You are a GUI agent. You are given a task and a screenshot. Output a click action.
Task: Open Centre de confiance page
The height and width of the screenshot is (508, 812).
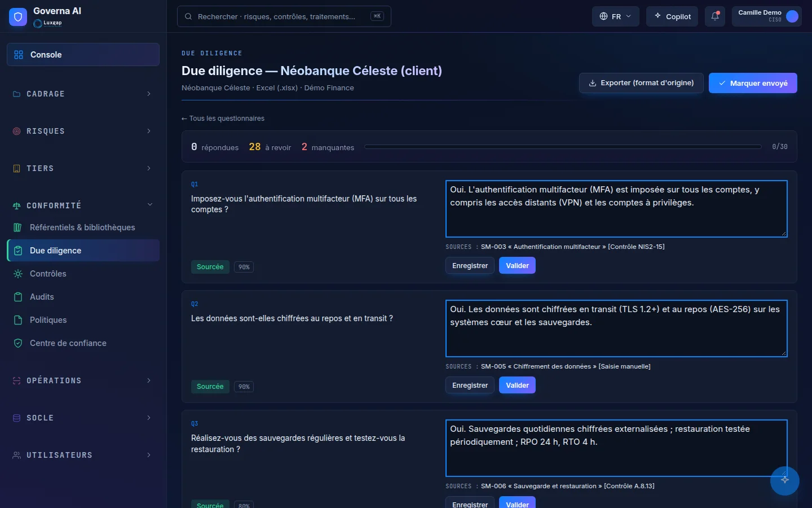83,343
